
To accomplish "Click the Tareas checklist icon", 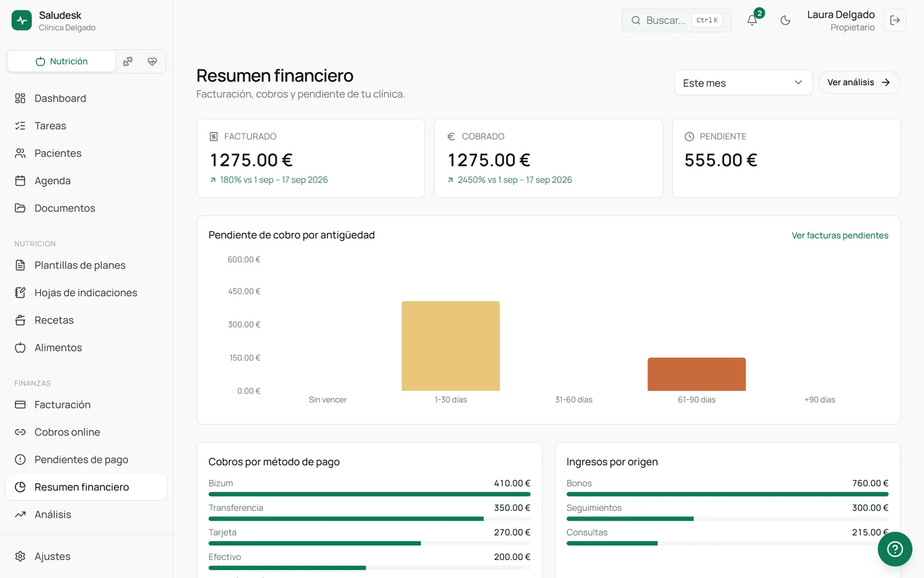I will click(20, 125).
